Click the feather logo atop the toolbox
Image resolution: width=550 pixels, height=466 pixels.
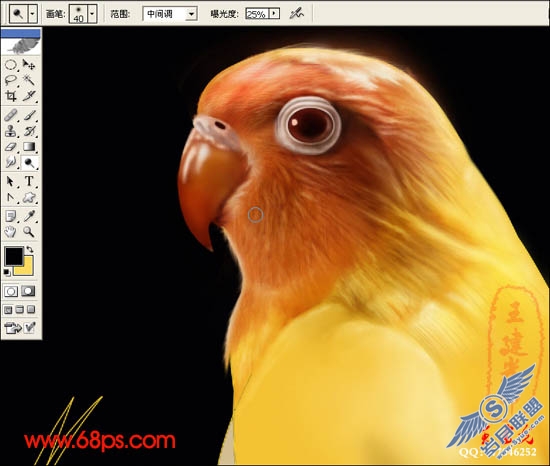coord(21,46)
